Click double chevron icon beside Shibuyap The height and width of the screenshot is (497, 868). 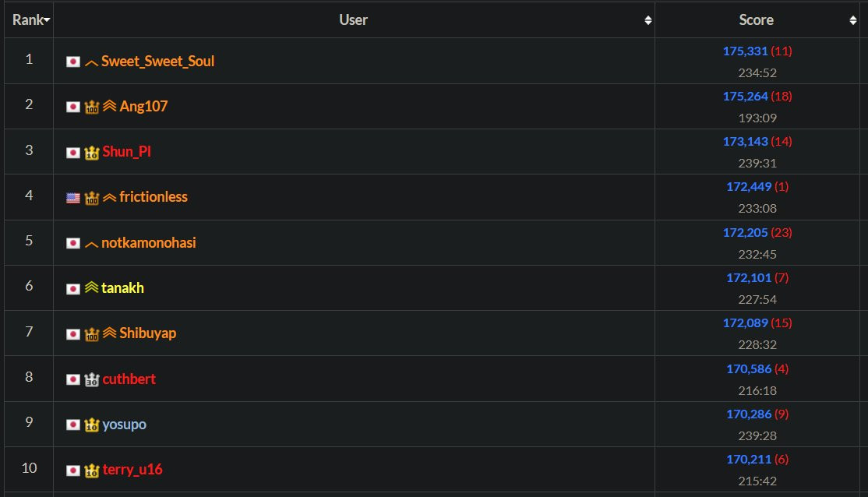tap(109, 333)
